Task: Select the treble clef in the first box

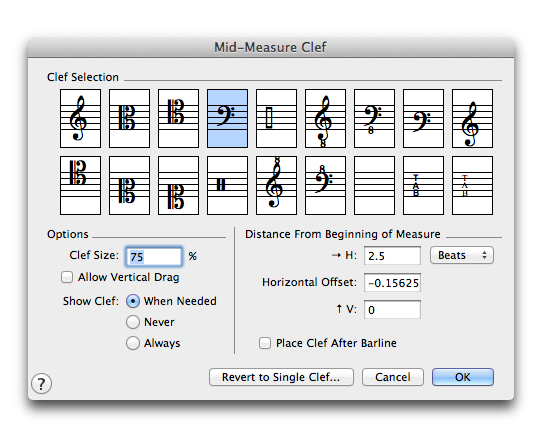Action: [x=80, y=118]
